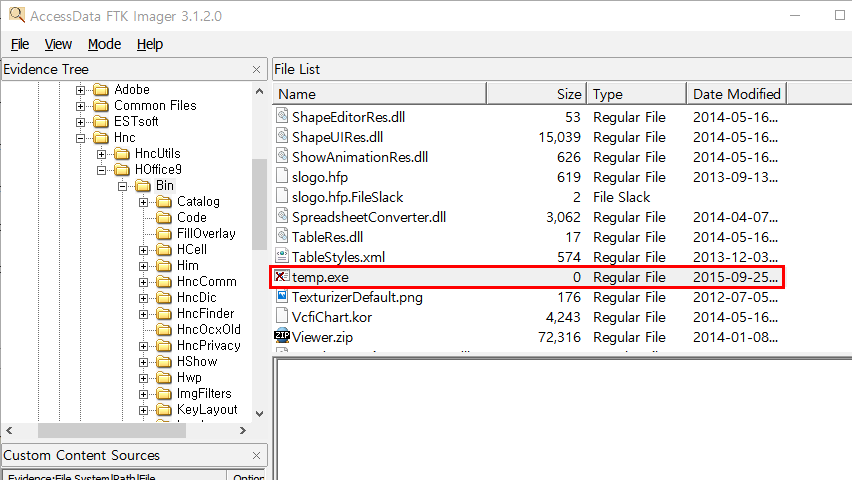Select the HOffice9 folder icon
This screenshot has height=480, width=852.
pos(122,170)
